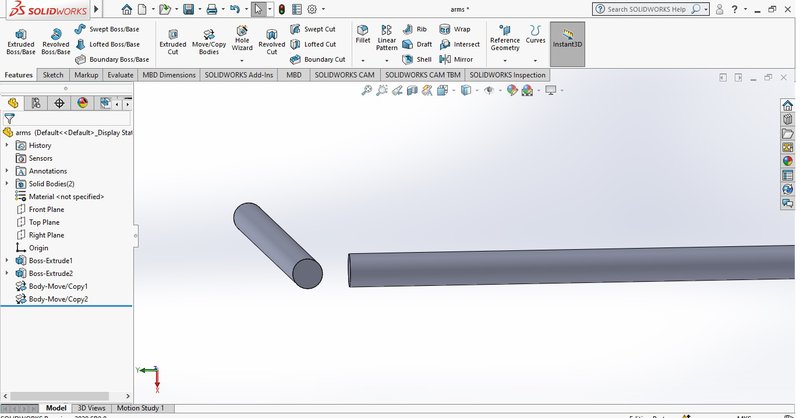Screen dimensions: 800x418
Task: Expand the Solid Bodies(2) folder
Action: [7, 183]
